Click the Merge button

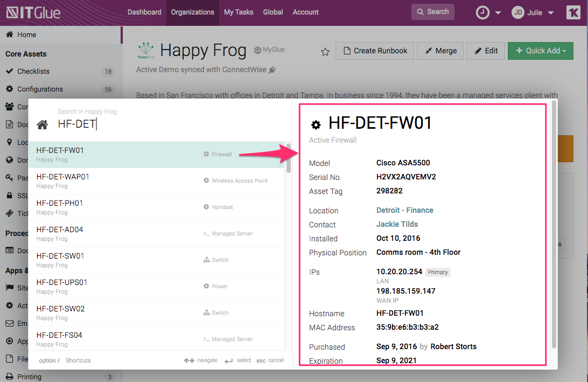(440, 51)
